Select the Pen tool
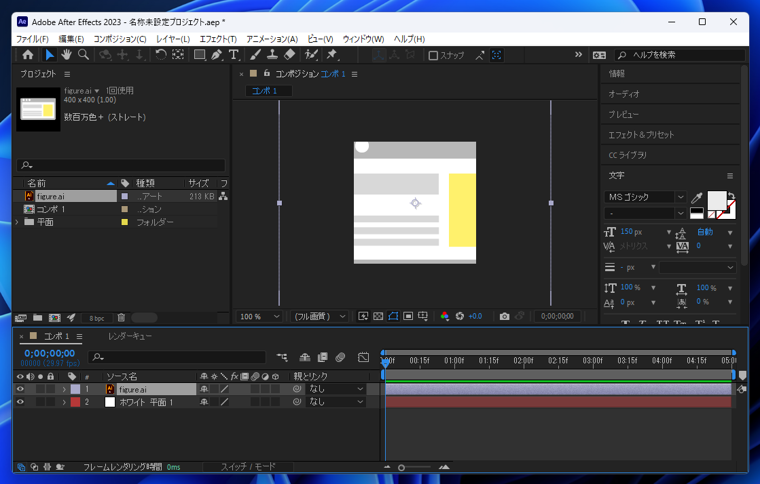Screen dimensions: 760x484 (x=217, y=55)
